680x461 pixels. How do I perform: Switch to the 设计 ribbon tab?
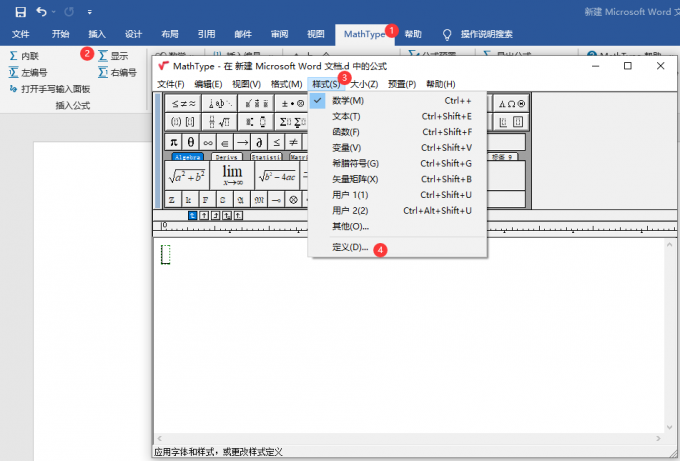(x=133, y=34)
